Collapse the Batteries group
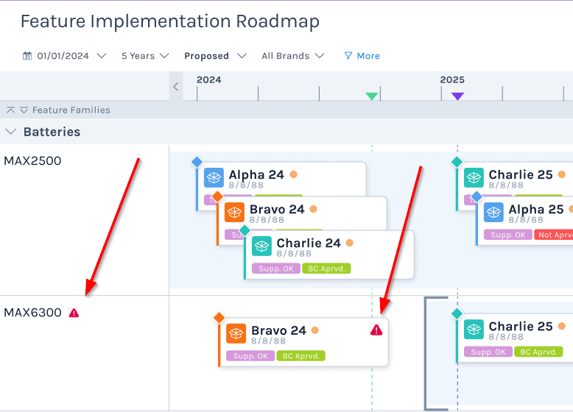Viewport: 573px width, 412px height. pyautogui.click(x=11, y=132)
